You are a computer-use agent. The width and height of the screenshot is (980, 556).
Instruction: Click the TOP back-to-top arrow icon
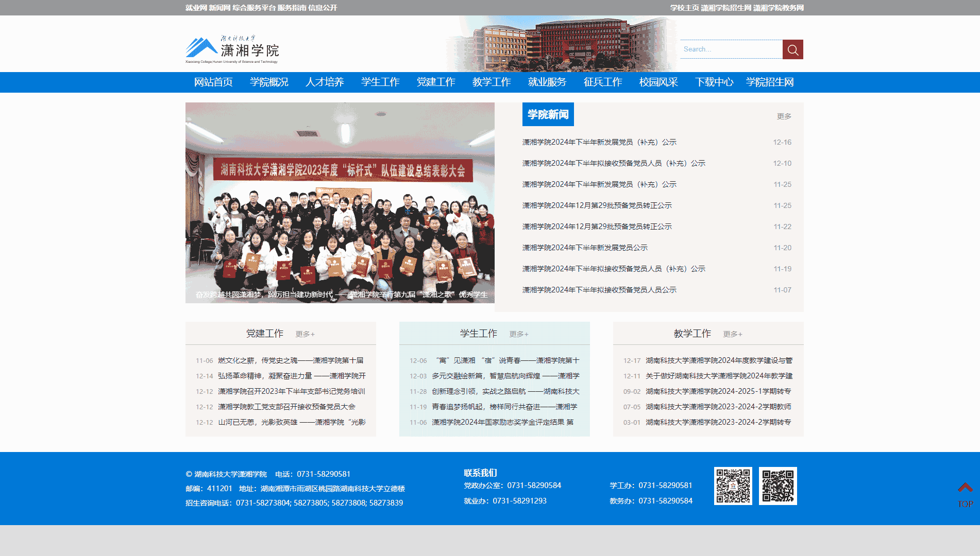coord(965,495)
